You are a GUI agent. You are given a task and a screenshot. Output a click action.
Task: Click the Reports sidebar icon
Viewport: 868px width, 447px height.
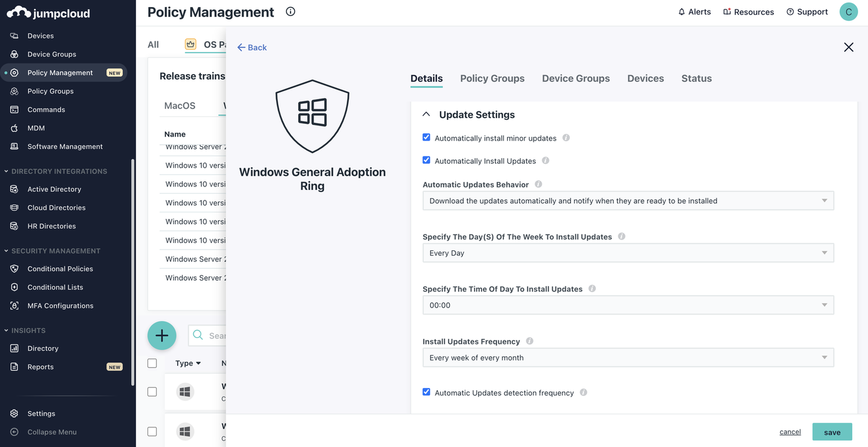(x=14, y=367)
